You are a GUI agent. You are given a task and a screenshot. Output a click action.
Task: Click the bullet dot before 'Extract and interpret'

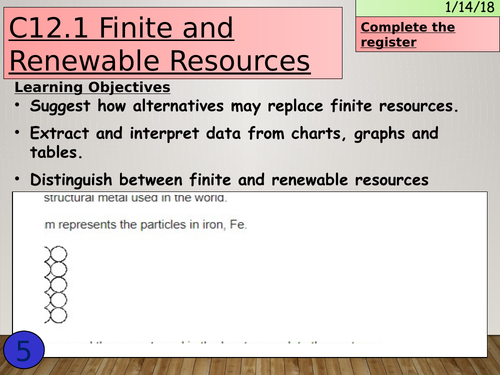[17, 133]
